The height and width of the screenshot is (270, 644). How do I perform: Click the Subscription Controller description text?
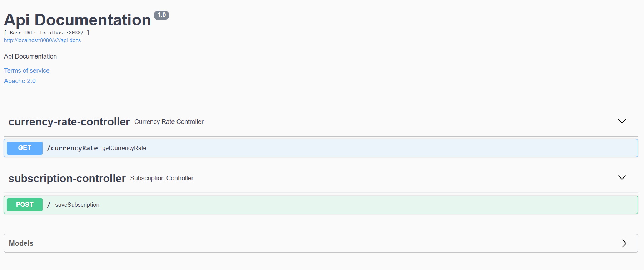tap(162, 178)
